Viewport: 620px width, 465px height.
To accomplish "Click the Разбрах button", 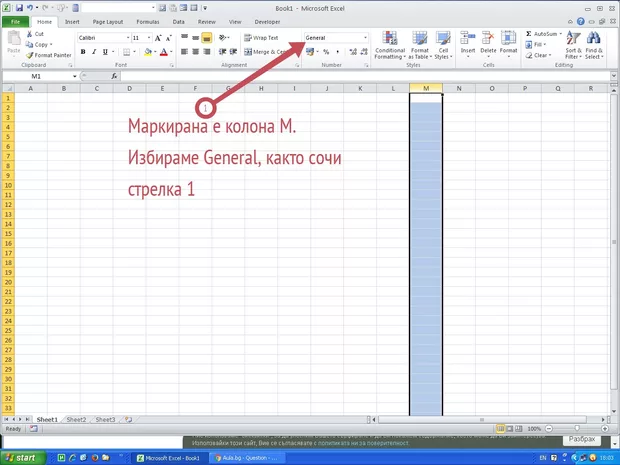I will coord(581,440).
